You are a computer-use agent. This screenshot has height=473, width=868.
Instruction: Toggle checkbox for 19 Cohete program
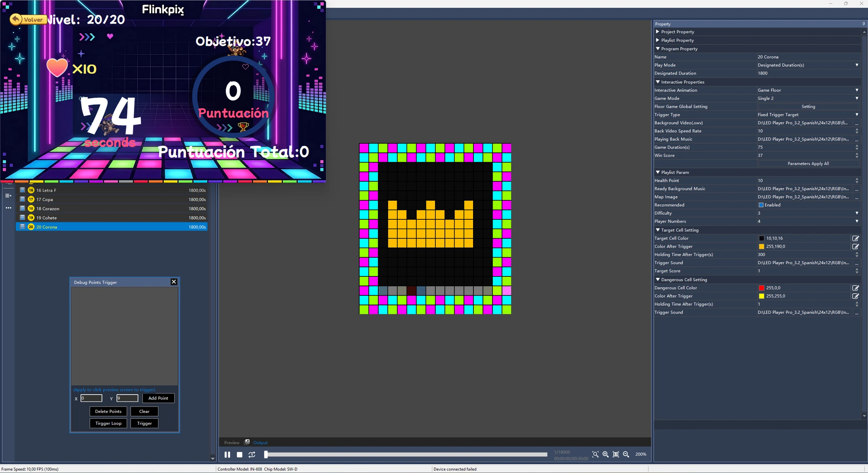[x=22, y=218]
